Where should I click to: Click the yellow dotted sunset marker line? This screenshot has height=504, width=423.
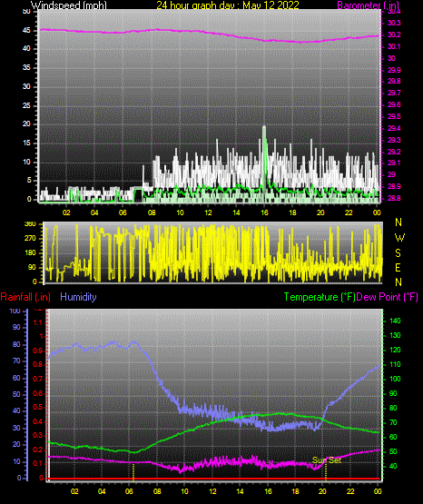tap(326, 471)
